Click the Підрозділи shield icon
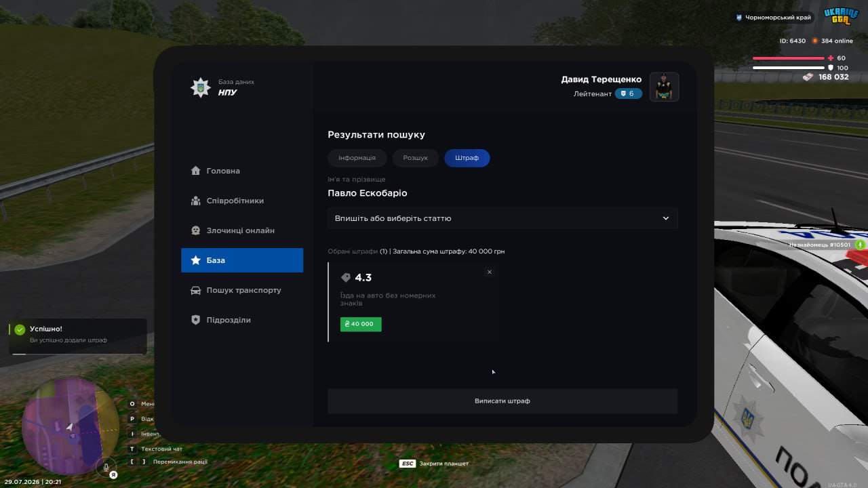868x488 pixels. pyautogui.click(x=196, y=320)
